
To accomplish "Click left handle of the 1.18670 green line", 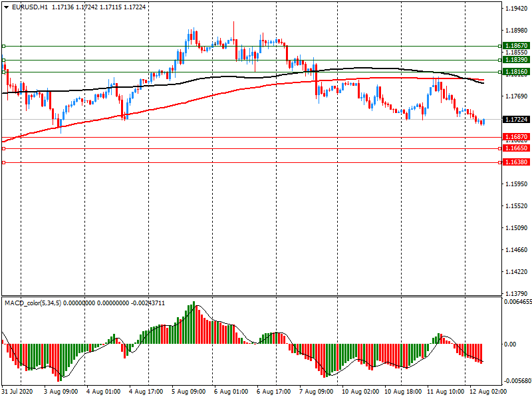I will pos(3,46).
